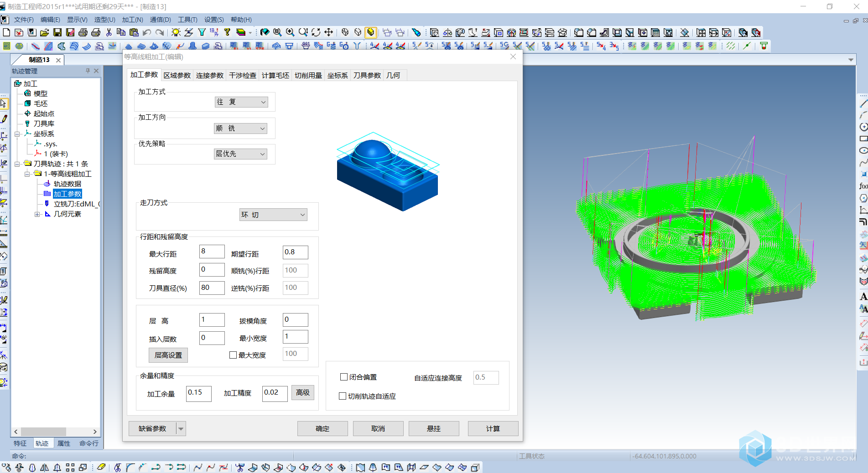Click the pan view cross-arrows icon
868x473 pixels.
[328, 32]
